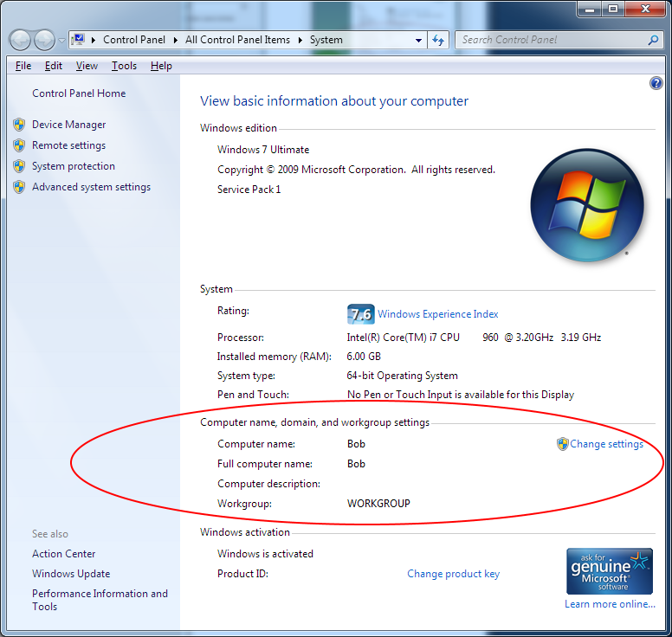Open the File menu

(23, 66)
